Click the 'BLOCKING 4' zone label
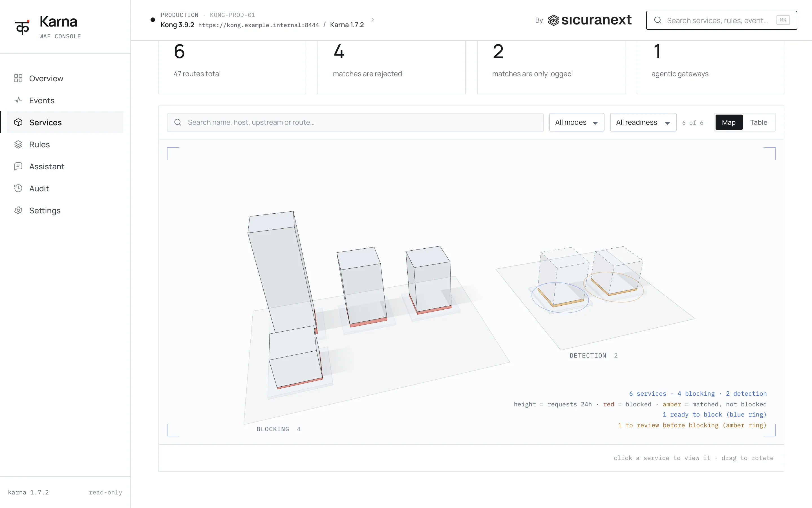812x508 pixels. [279, 429]
